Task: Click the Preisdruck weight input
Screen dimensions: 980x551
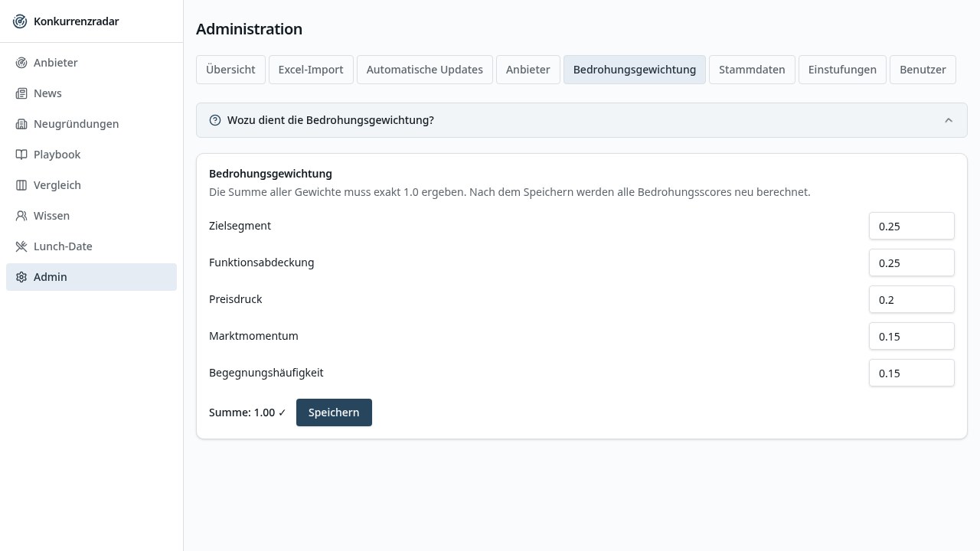Action: [x=912, y=299]
